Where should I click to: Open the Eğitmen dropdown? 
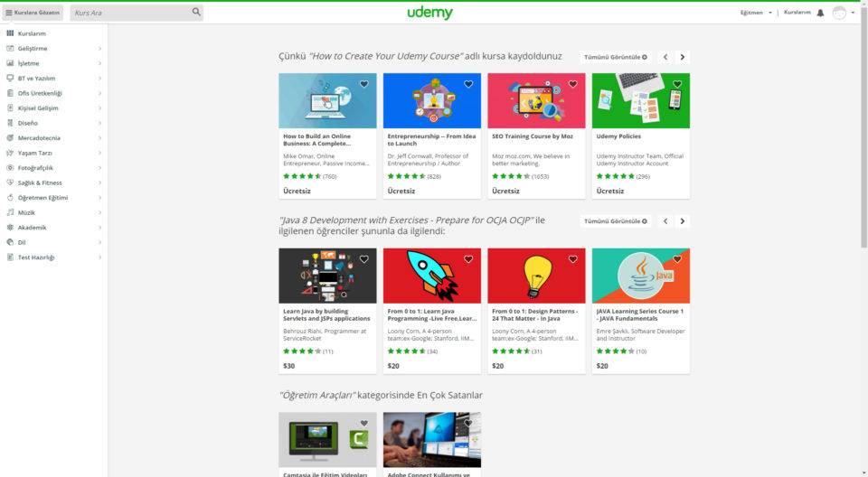pos(756,13)
